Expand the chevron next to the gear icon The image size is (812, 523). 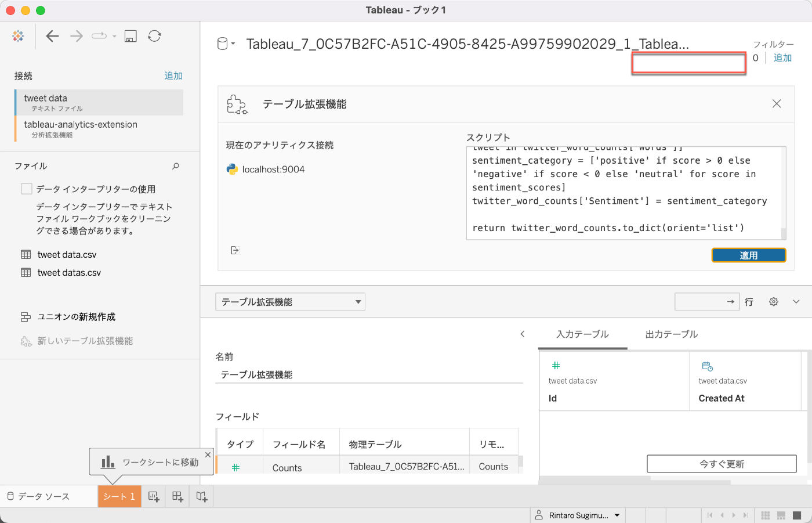[796, 302]
